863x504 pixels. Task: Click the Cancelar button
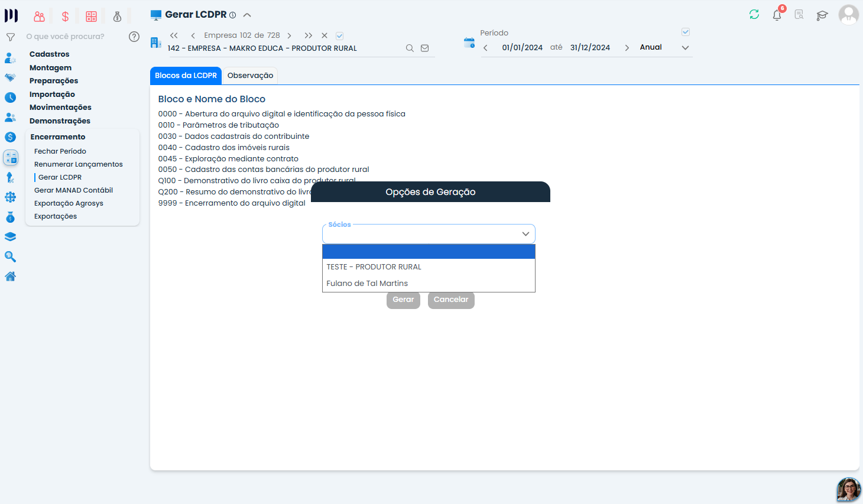click(451, 300)
